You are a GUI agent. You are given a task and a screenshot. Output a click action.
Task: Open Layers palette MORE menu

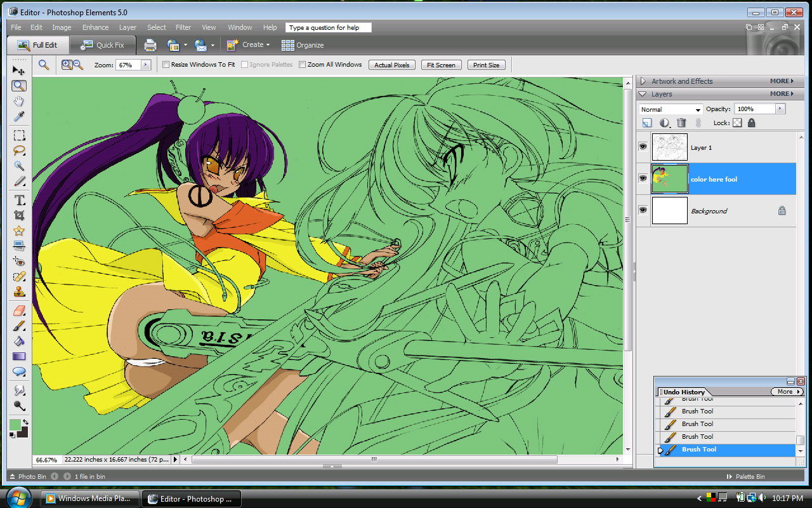[x=782, y=94]
